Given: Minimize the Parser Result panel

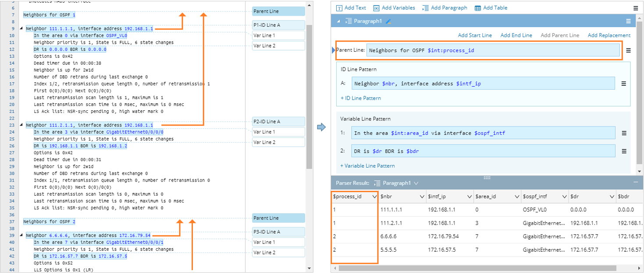Looking at the screenshot, I should click(x=636, y=182).
